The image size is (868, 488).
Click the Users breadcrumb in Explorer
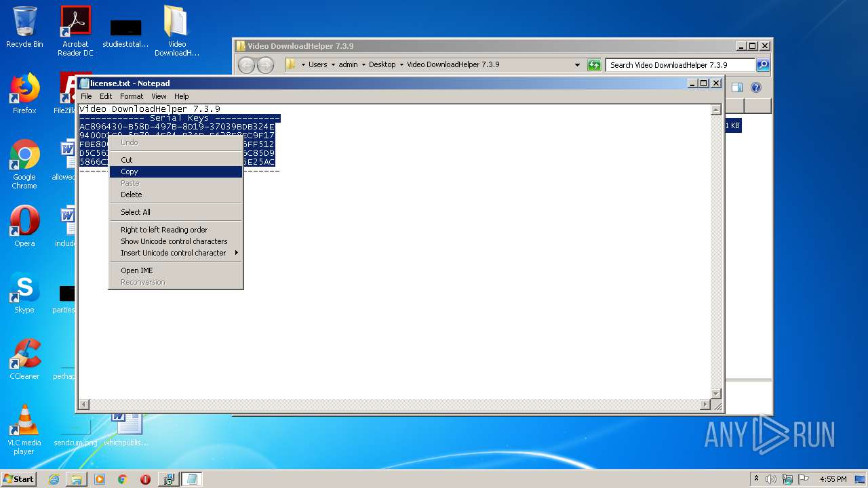317,65
